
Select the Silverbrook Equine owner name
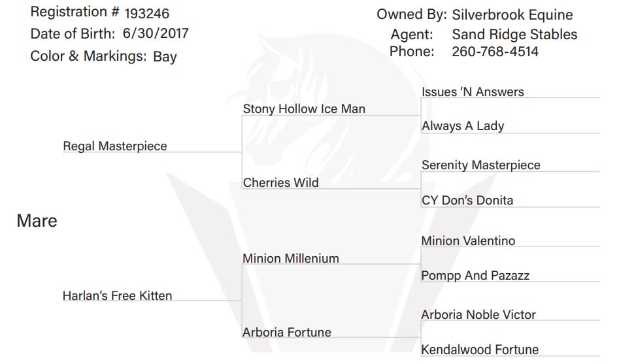point(512,15)
